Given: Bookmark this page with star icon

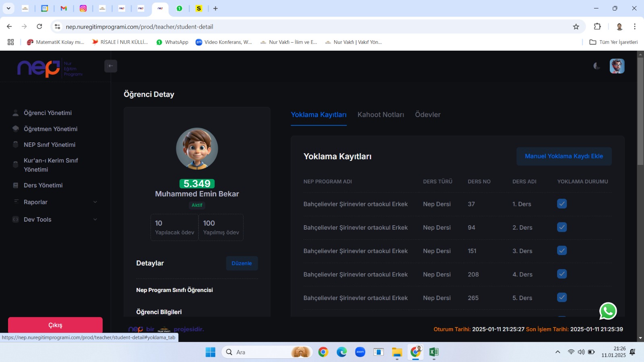Looking at the screenshot, I should coord(576,27).
